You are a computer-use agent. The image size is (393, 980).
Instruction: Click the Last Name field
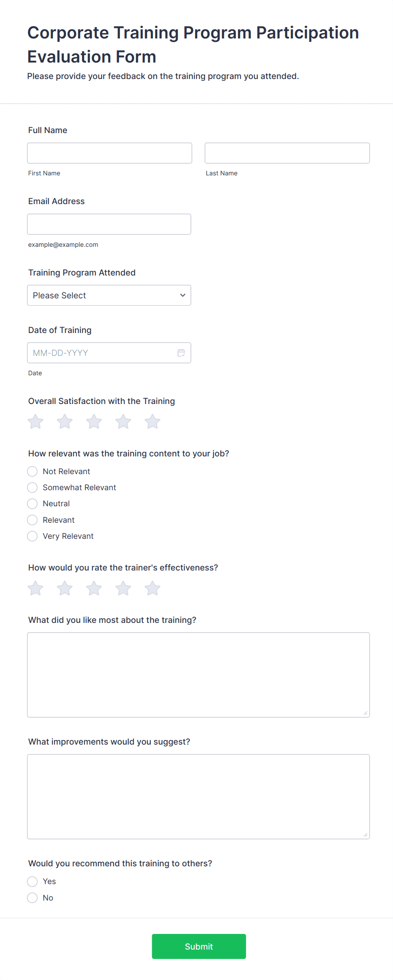(x=287, y=153)
